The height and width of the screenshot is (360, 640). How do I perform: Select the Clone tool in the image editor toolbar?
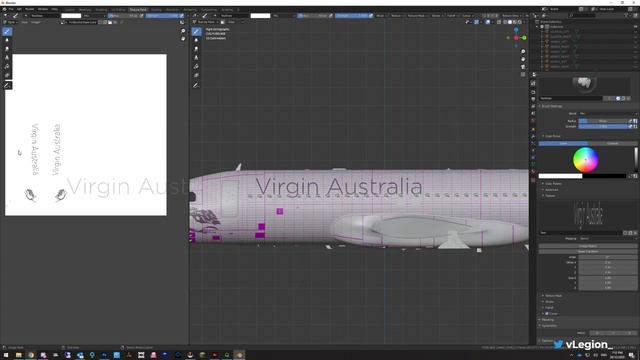7,58
